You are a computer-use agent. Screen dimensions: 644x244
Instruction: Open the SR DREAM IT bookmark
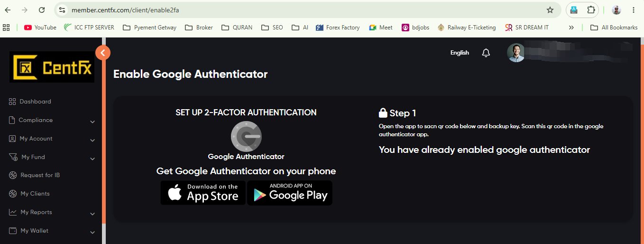pyautogui.click(x=527, y=28)
